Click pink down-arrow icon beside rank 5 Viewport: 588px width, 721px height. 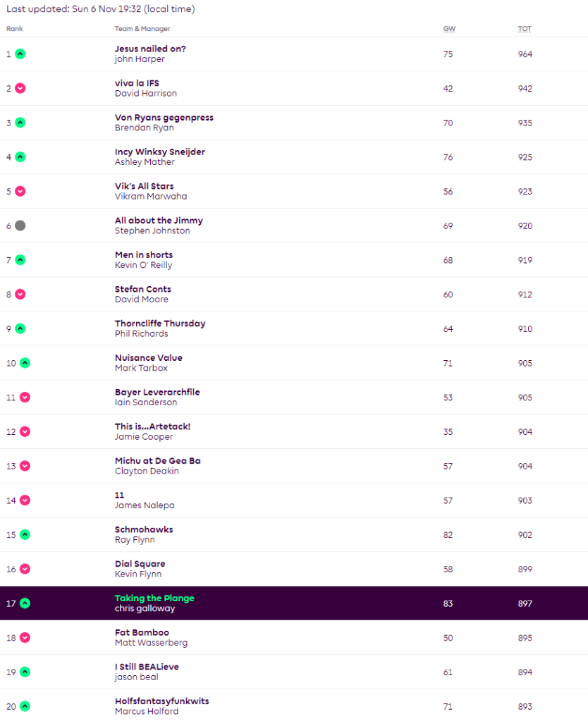(20, 191)
